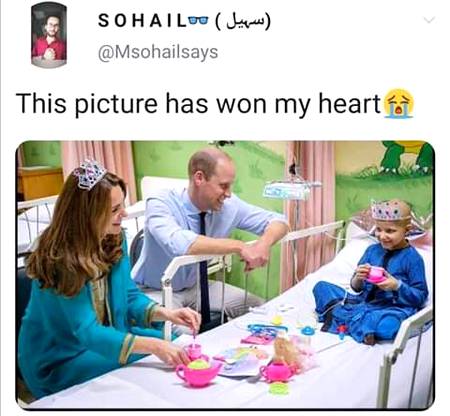The width and height of the screenshot is (450, 416).
Task: Click the pink teacup held by the child
Action: (376, 275)
